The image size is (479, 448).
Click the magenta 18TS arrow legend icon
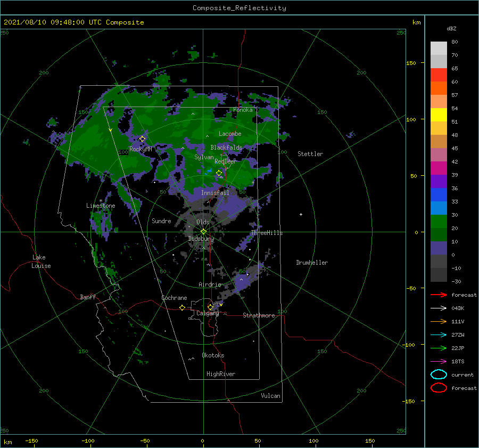[439, 362]
